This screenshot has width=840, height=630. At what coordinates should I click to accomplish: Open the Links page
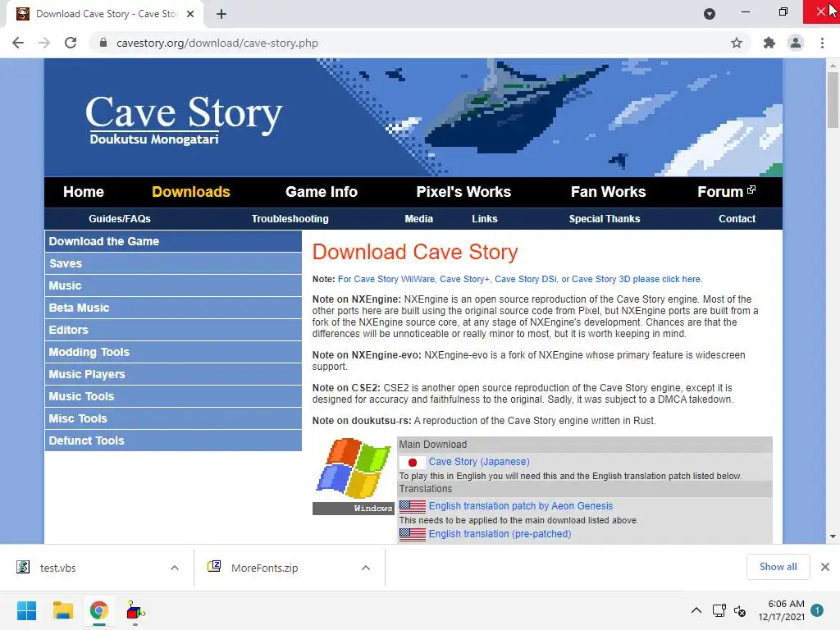tap(485, 218)
